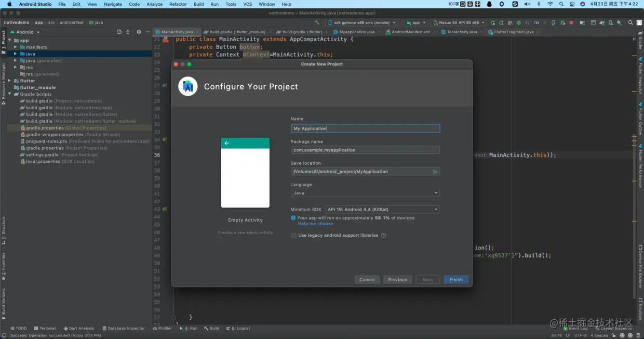Image resolution: width=644 pixels, height=339 pixels.
Task: Click back arrow in Empty Activity preview
Action: tap(227, 143)
